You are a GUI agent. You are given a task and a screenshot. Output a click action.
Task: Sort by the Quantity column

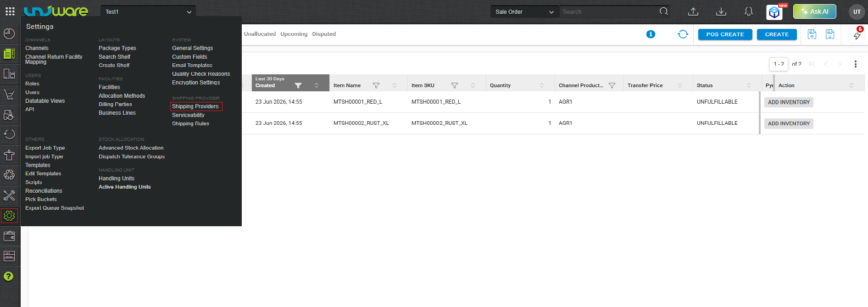pyautogui.click(x=542, y=85)
